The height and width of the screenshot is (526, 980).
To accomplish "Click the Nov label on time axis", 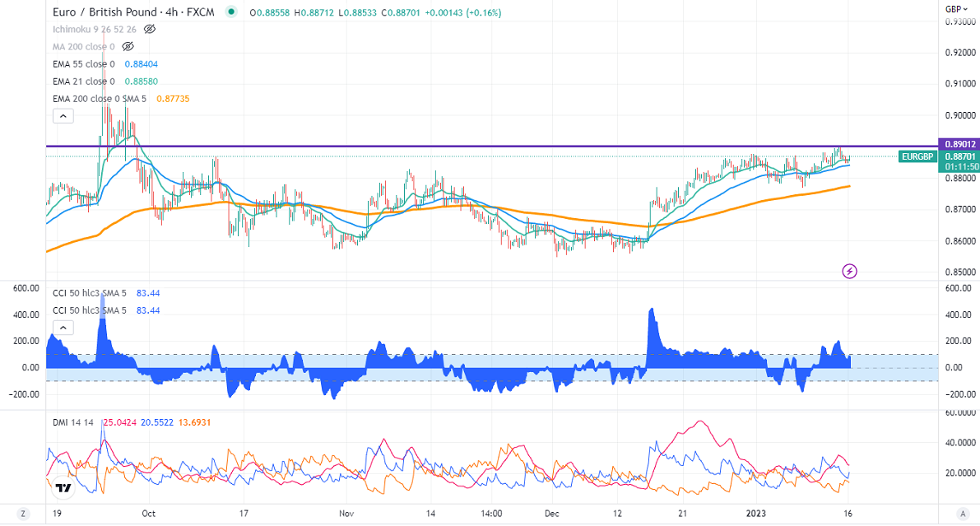I will (x=346, y=514).
